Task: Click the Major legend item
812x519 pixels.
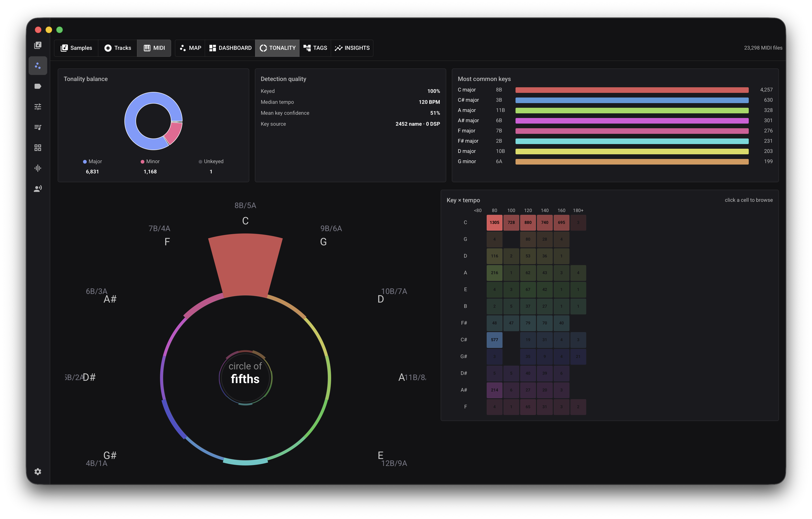Action: pyautogui.click(x=92, y=162)
